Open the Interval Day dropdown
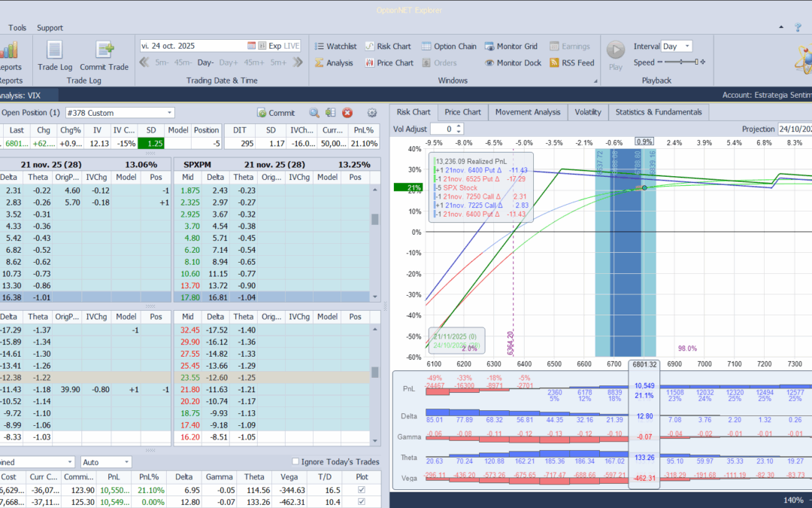This screenshot has height=508, width=812. (x=686, y=46)
